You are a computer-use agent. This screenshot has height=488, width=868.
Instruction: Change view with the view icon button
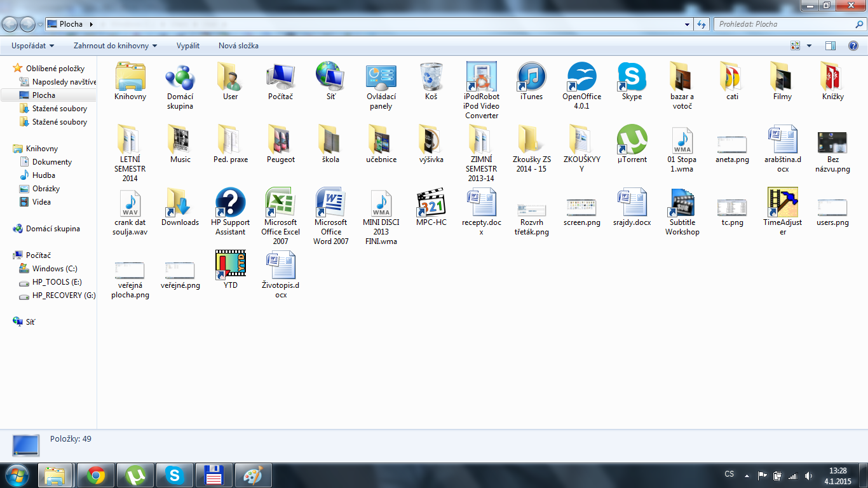click(795, 46)
